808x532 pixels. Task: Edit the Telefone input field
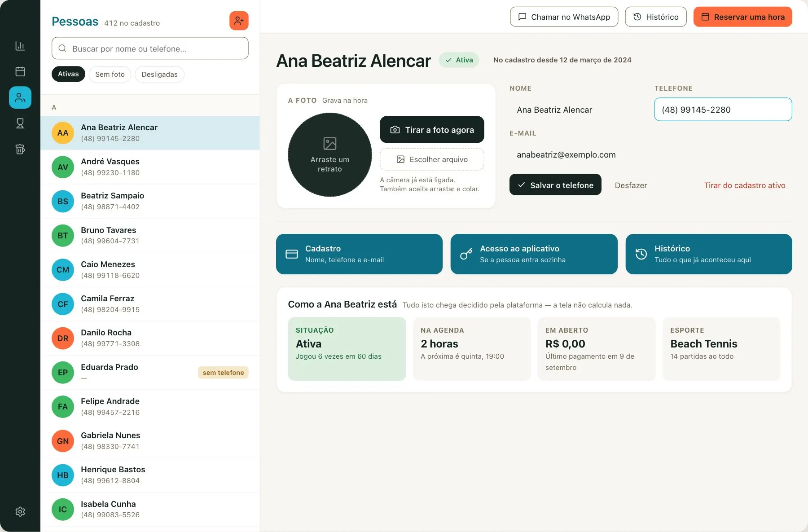pos(723,110)
